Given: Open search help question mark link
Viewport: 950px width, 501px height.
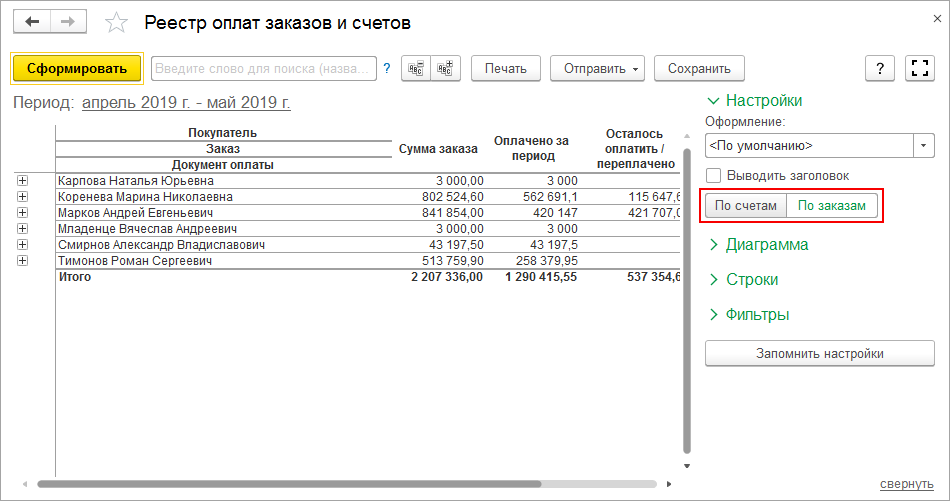Looking at the screenshot, I should [x=387, y=68].
